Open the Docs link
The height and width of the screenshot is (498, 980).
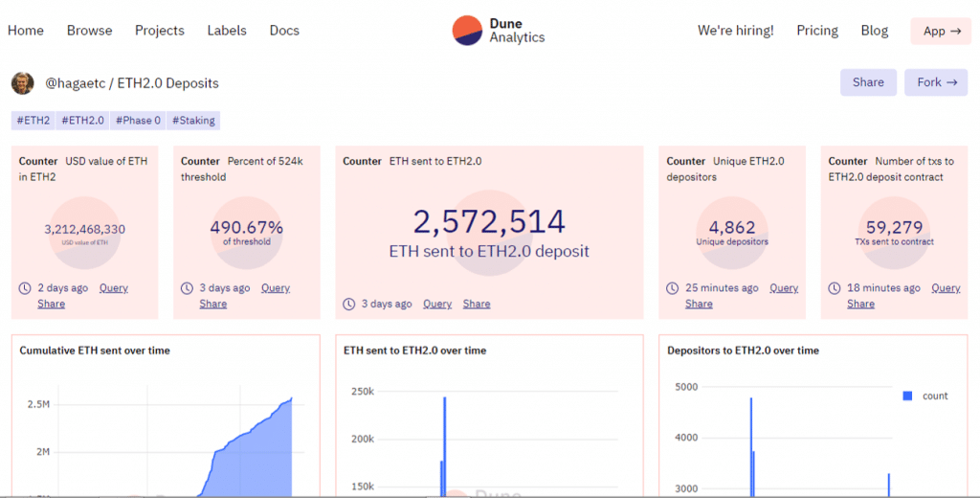pyautogui.click(x=284, y=31)
